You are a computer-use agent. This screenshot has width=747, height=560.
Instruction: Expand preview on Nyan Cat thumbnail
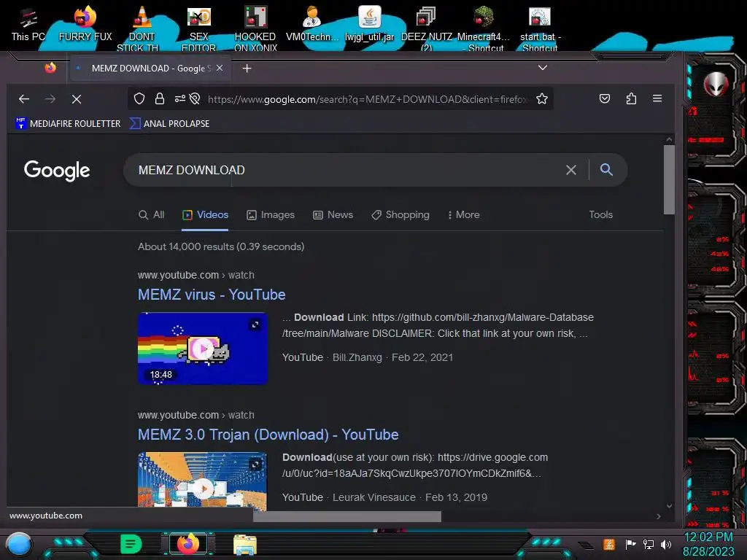255,324
